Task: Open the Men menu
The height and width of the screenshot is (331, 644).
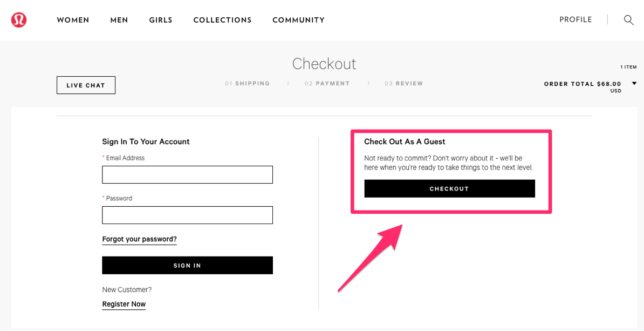Action: tap(119, 20)
